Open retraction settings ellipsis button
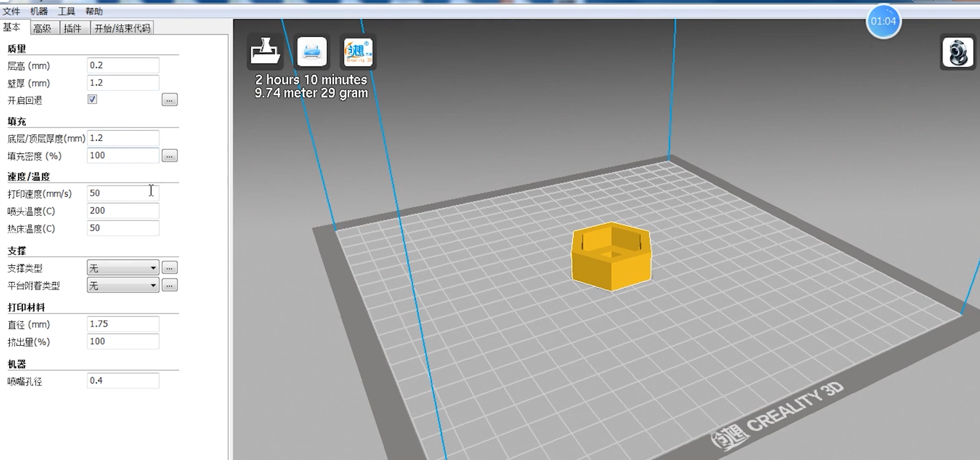This screenshot has width=980, height=460. (x=169, y=100)
